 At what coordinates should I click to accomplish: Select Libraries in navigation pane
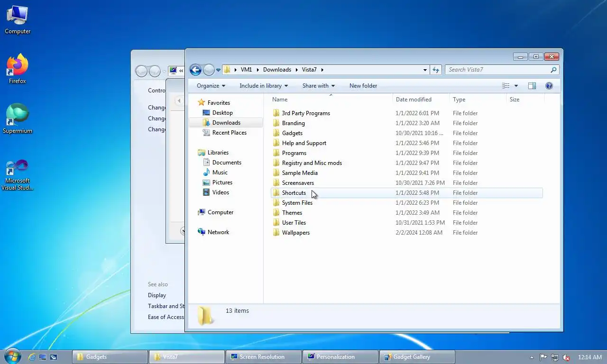tap(218, 153)
